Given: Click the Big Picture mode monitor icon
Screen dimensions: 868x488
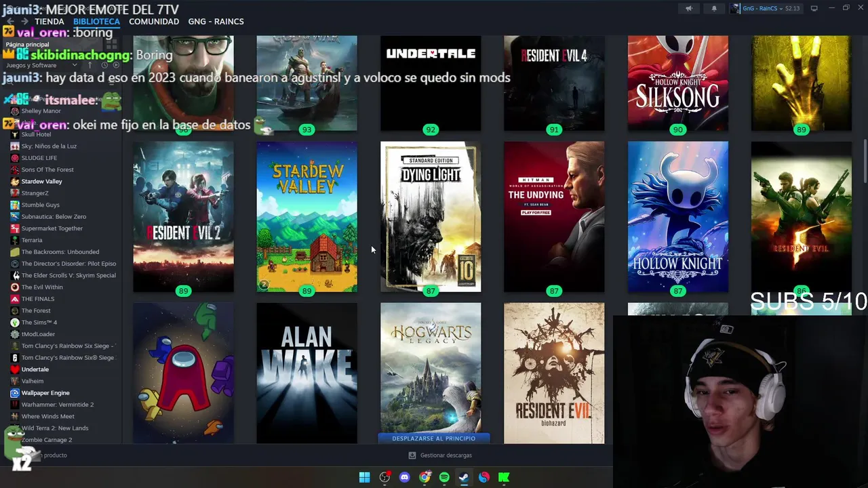Looking at the screenshot, I should click(814, 8).
